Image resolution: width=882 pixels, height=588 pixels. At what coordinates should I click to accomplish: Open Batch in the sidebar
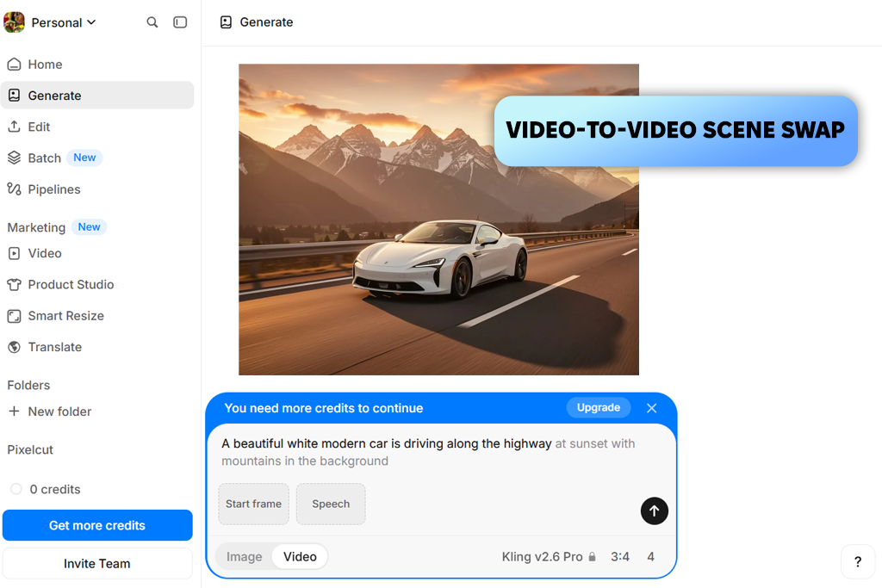coord(97,158)
